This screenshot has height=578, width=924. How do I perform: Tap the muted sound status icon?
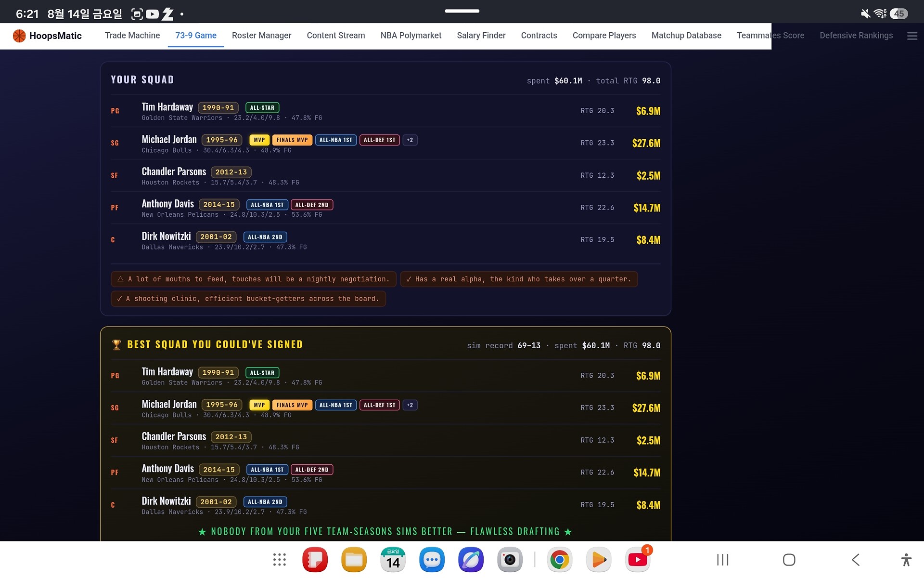coord(865,13)
